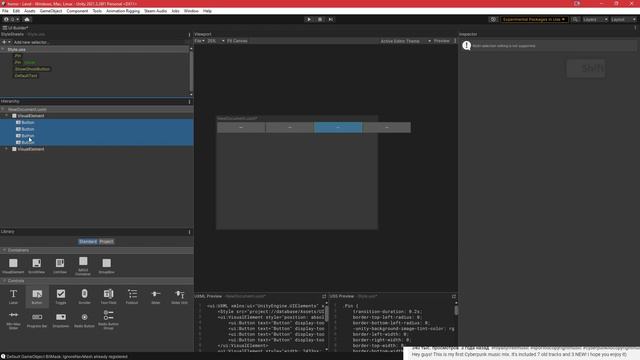Select the highlighted blue canvas button
This screenshot has width=640, height=360.
click(x=338, y=127)
